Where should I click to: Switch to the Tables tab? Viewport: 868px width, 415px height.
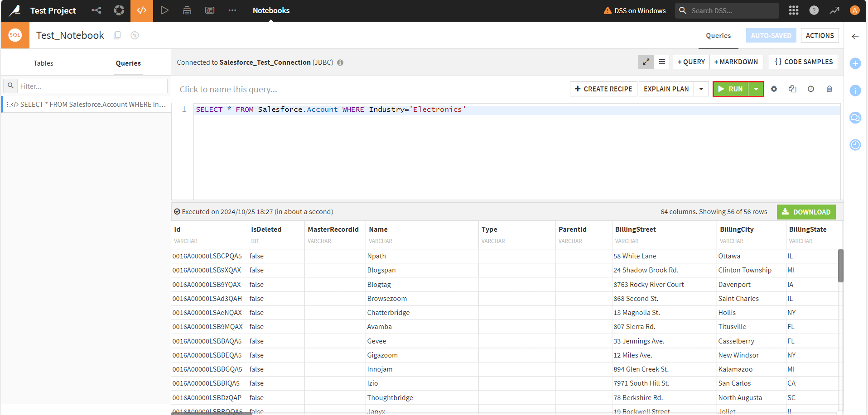43,63
